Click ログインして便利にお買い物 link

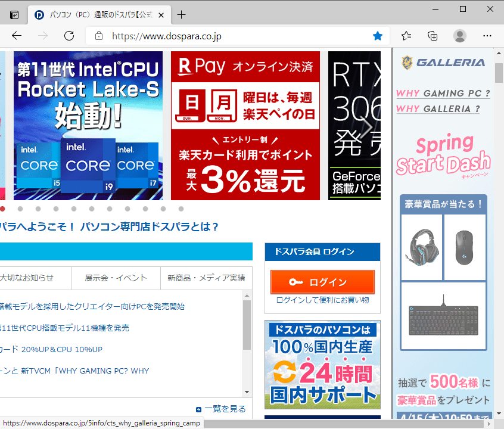coord(322,300)
